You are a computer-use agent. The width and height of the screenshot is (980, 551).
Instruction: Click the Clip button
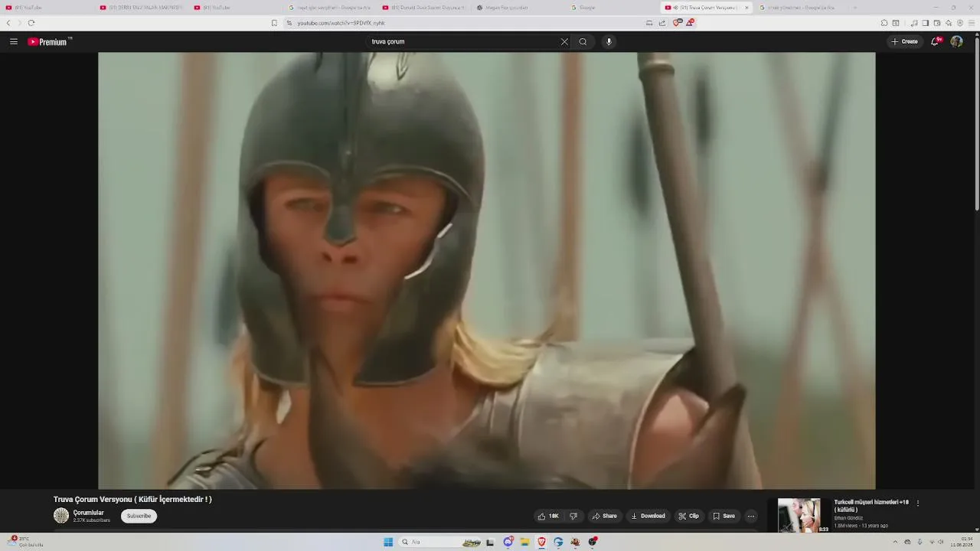tap(688, 516)
